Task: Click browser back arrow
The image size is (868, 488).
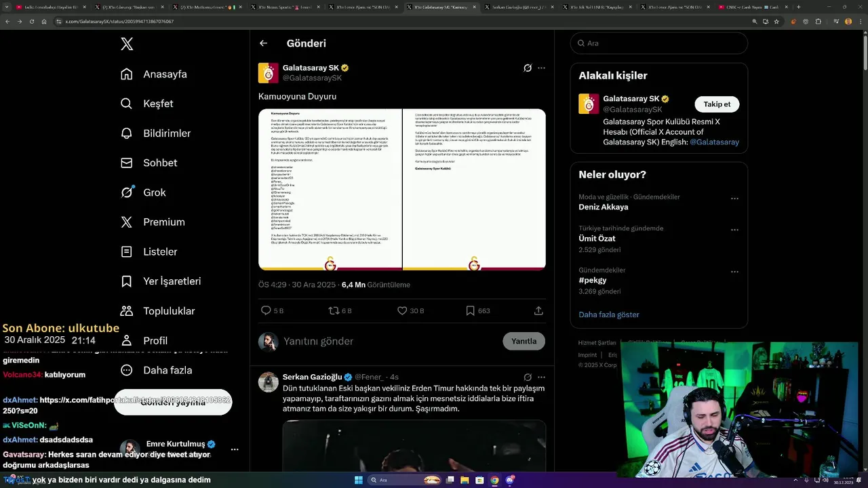Action: click(7, 21)
